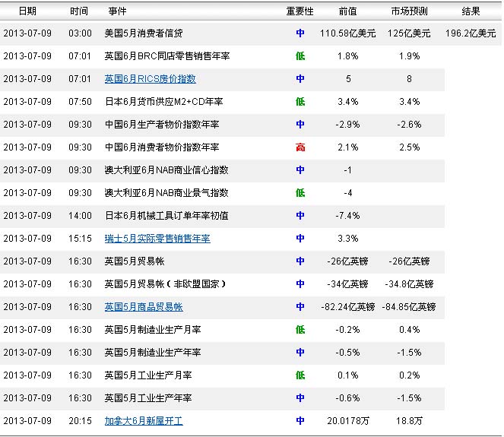Open the 英国5月商品贸易帐 link

144,307
